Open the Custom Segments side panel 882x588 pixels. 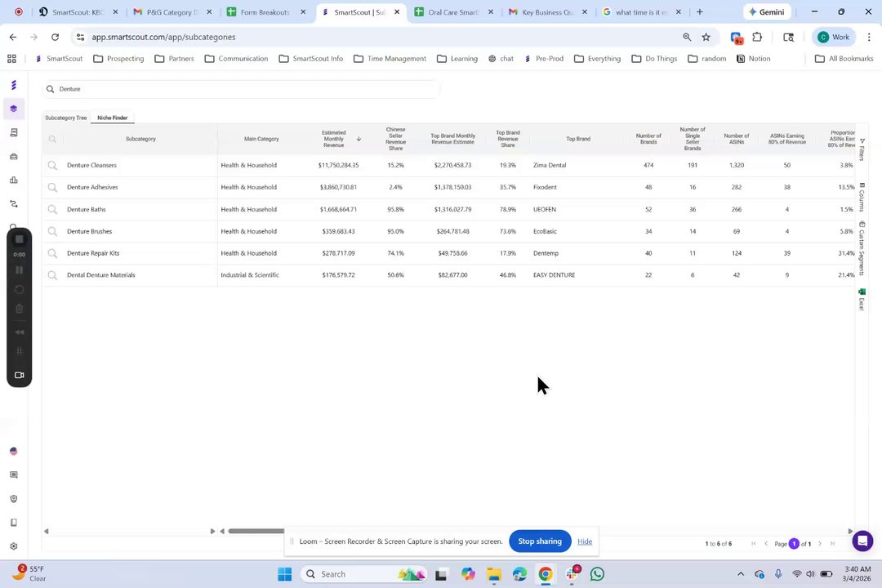tap(862, 248)
